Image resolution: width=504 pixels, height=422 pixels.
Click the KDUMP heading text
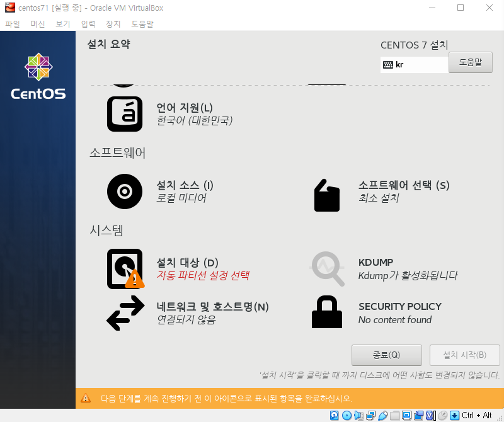pyautogui.click(x=375, y=262)
